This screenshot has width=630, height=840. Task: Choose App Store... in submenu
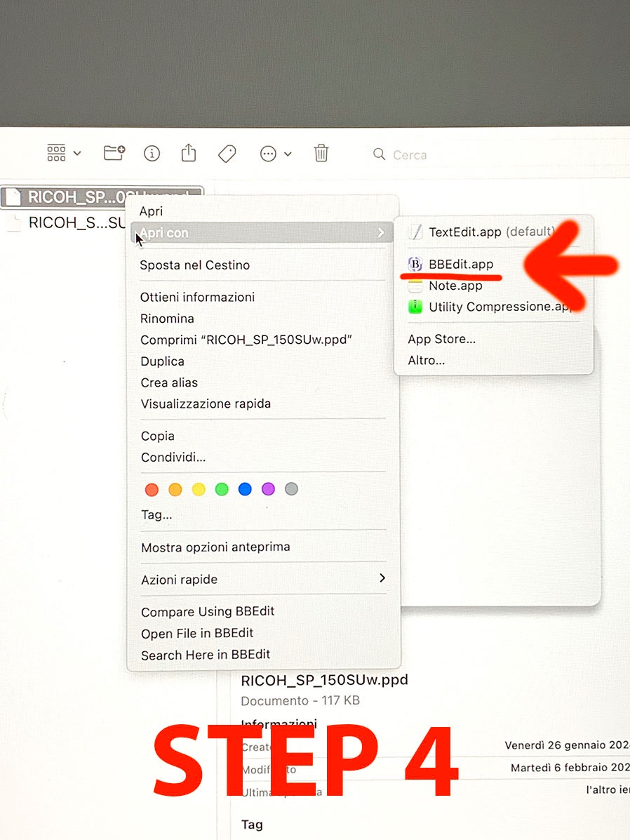(441, 339)
